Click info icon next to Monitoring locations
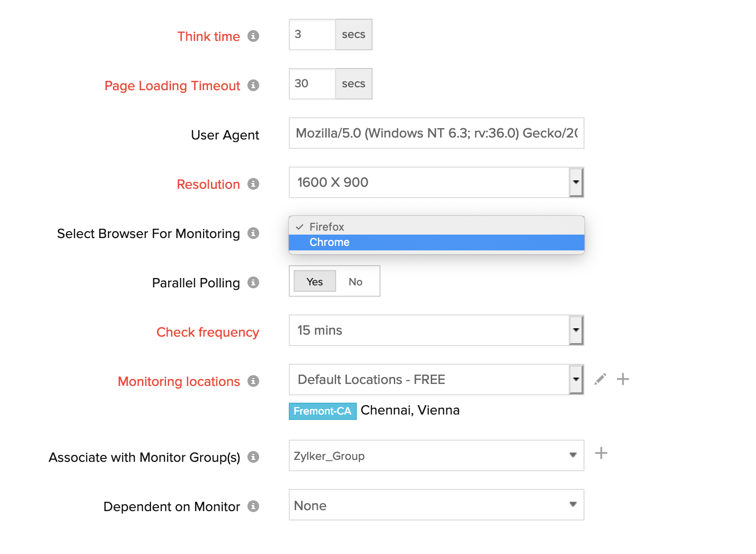 coord(253,381)
